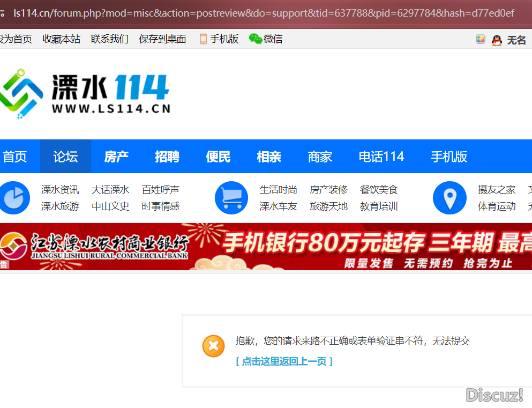Open the 联系我们 page
The width and height of the screenshot is (532, 408).
[109, 39]
